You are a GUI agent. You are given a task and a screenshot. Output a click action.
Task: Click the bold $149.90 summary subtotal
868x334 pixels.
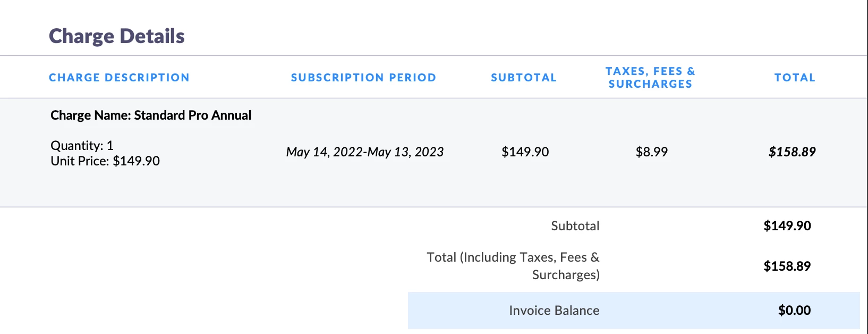787,226
